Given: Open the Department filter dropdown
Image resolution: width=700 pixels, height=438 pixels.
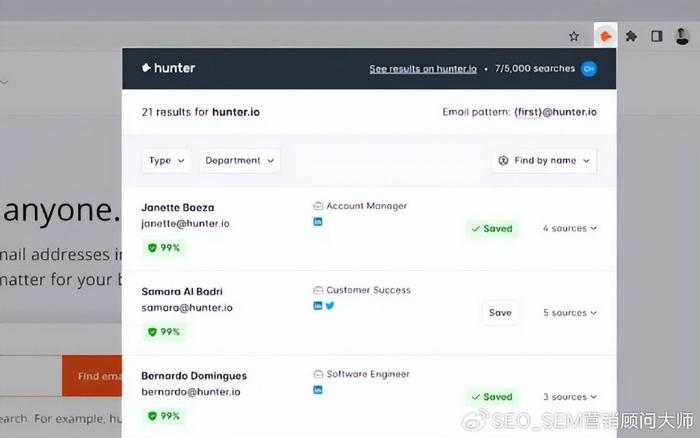Looking at the screenshot, I should click(x=239, y=161).
